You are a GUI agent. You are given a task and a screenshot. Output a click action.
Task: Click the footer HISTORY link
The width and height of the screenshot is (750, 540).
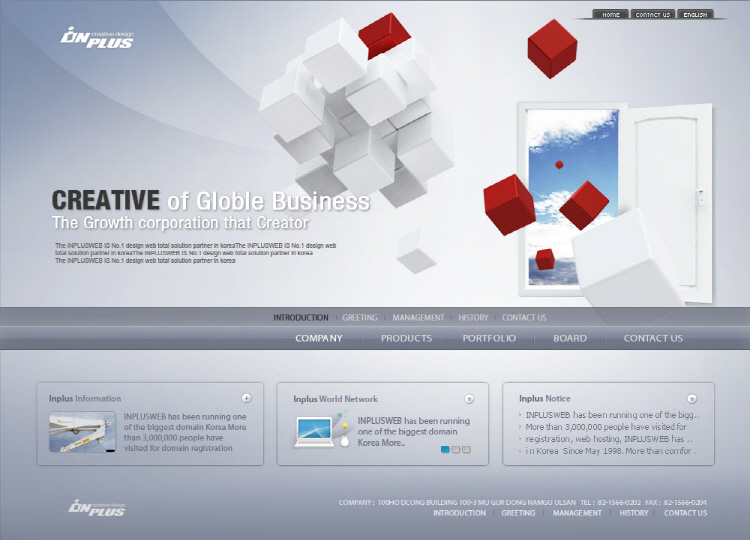[x=634, y=513]
